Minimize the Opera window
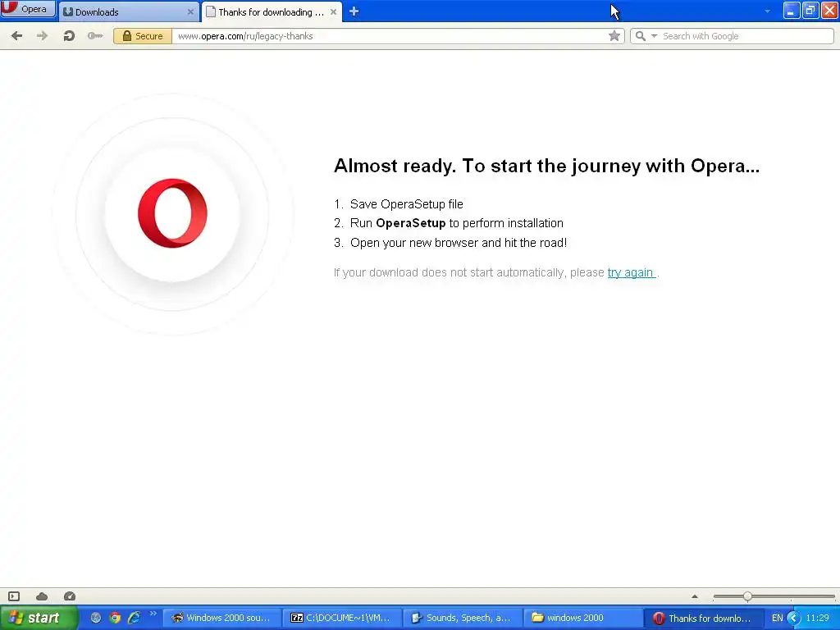This screenshot has height=630, width=840. point(791,10)
